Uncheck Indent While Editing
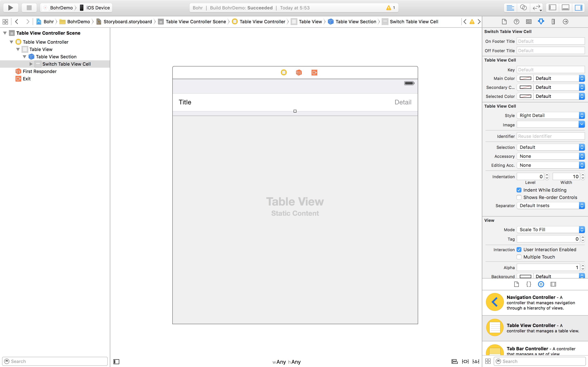The height and width of the screenshot is (367, 588). (x=519, y=190)
